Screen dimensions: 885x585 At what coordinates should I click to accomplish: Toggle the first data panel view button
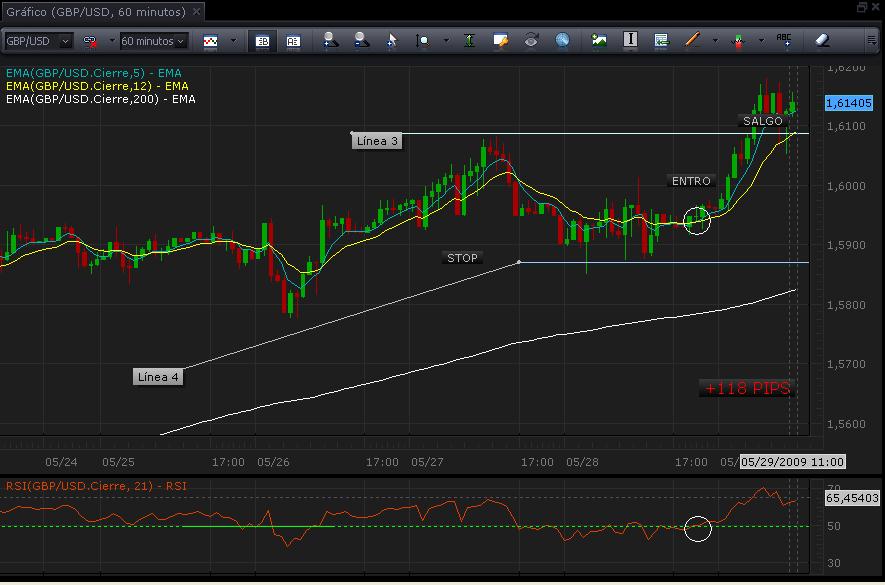click(262, 41)
